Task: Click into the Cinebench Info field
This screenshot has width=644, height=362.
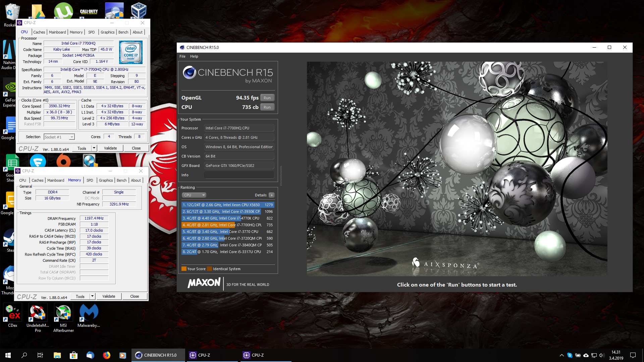Action: pyautogui.click(x=239, y=175)
